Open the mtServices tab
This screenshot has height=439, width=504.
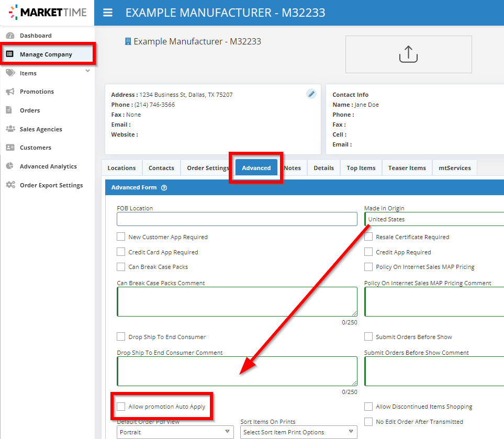point(454,168)
